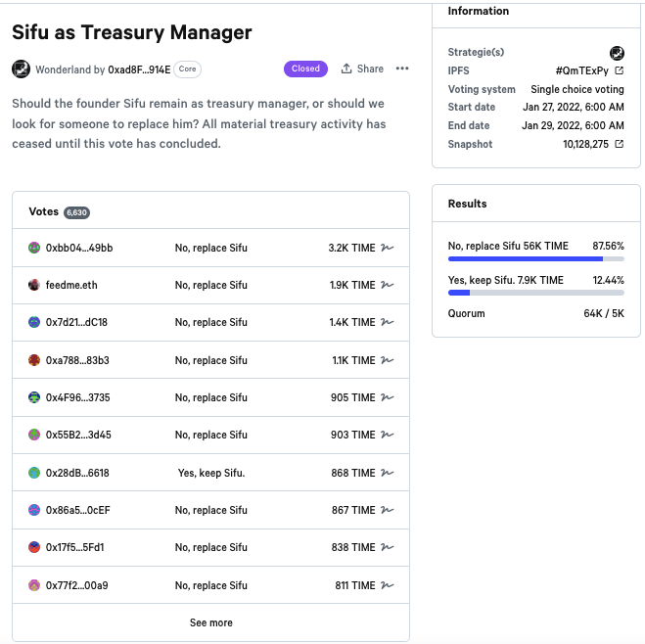This screenshot has width=645, height=644.
Task: Open voter 0x86a5...0cEF profile
Action: 77,510
